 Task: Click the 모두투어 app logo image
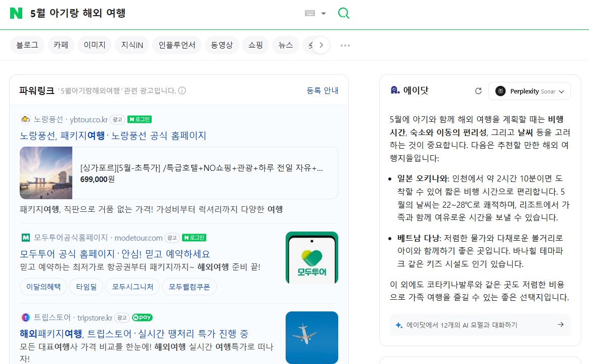tap(311, 258)
